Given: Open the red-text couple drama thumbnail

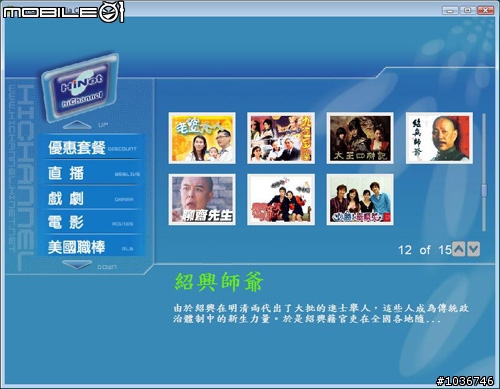Looking at the screenshot, I should pos(281,199).
